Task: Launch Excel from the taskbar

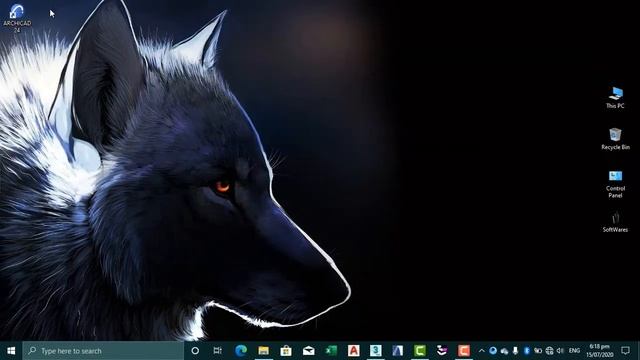Action: point(331,351)
